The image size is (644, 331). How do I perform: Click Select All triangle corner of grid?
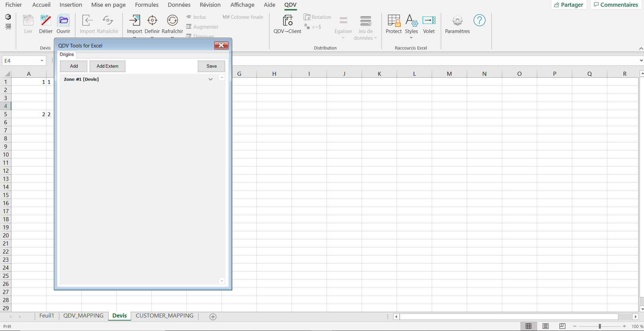click(7, 74)
